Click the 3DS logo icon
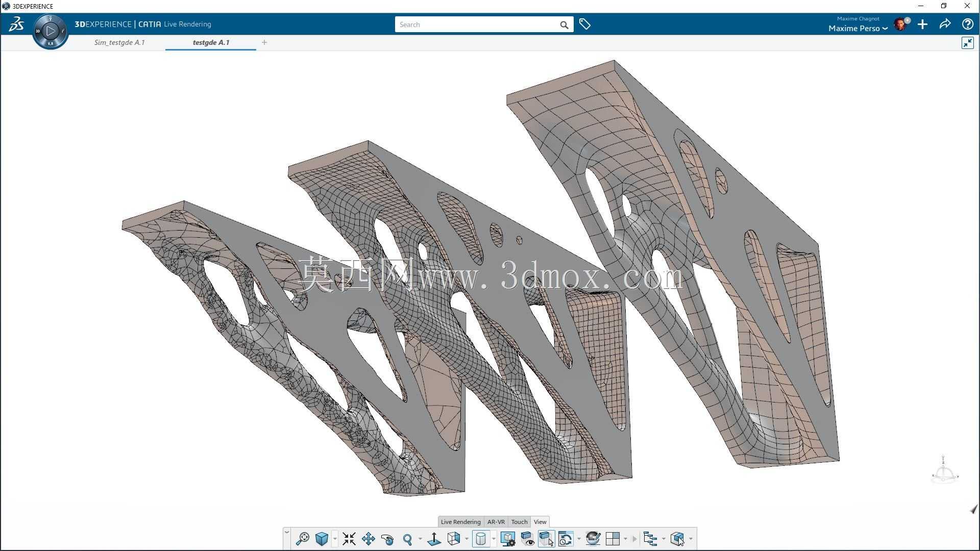980x551 pixels. 16,24
